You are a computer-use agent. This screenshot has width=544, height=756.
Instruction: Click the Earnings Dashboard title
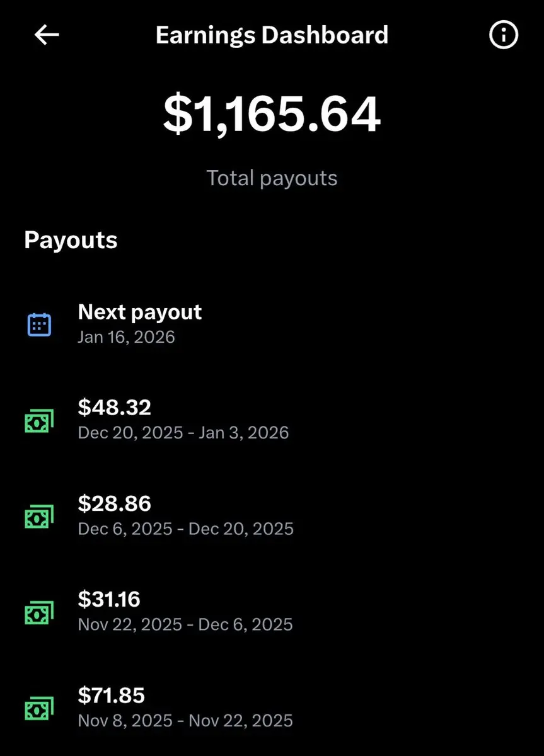click(272, 35)
